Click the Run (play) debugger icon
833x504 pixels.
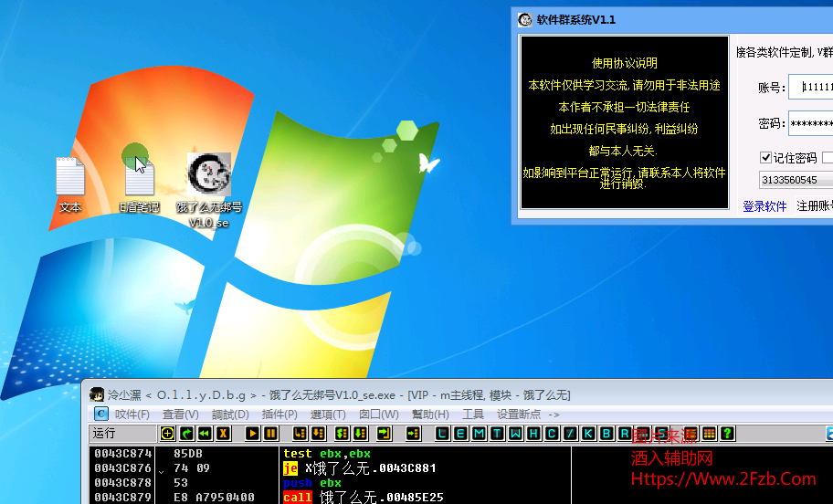[x=252, y=434]
